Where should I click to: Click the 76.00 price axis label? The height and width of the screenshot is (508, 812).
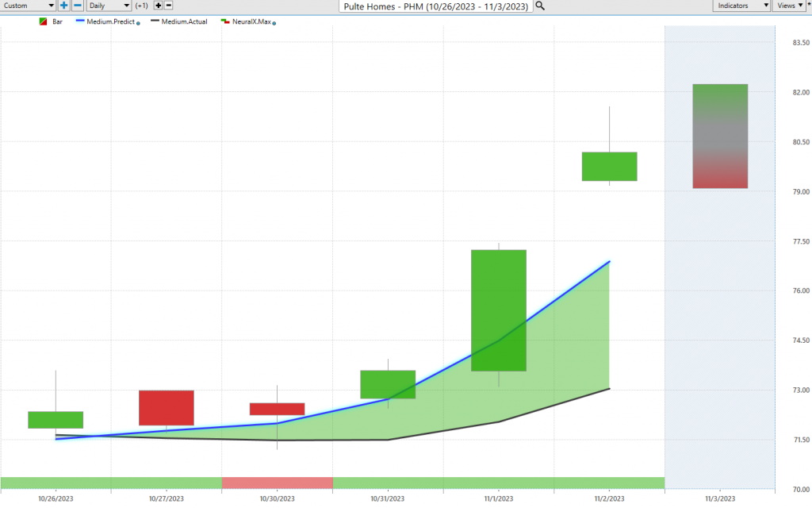click(x=801, y=291)
